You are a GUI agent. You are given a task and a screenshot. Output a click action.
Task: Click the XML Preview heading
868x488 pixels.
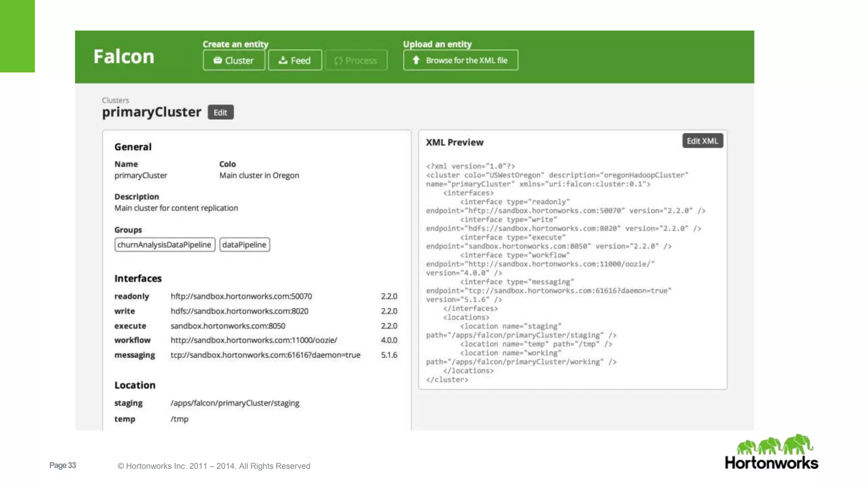point(454,142)
